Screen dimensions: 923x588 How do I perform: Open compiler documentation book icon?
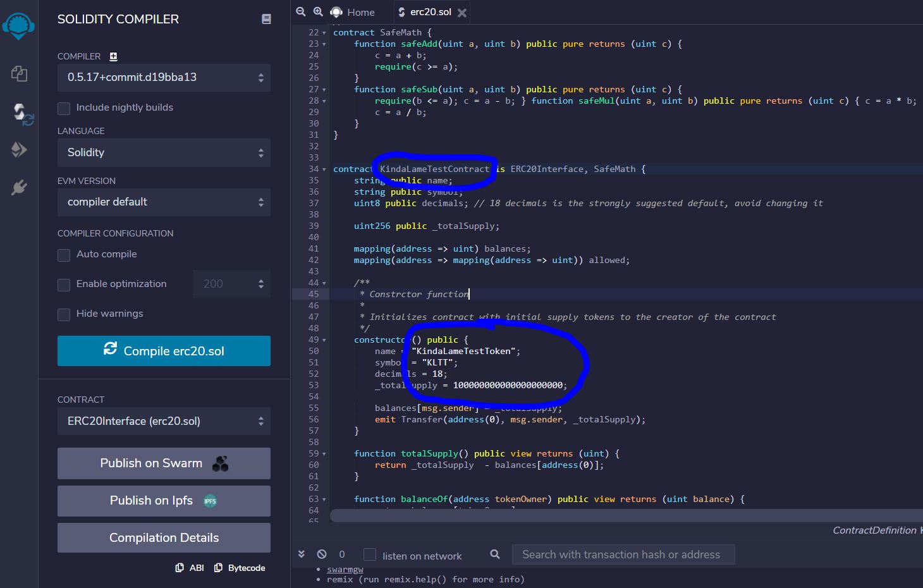coord(266,19)
